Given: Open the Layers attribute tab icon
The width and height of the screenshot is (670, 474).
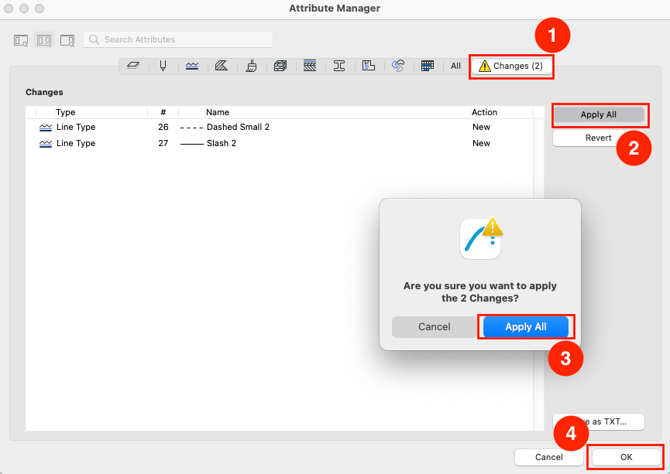Looking at the screenshot, I should [133, 66].
